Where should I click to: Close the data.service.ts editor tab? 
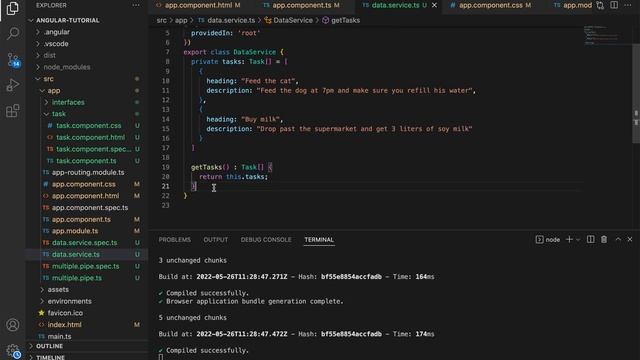point(434,5)
